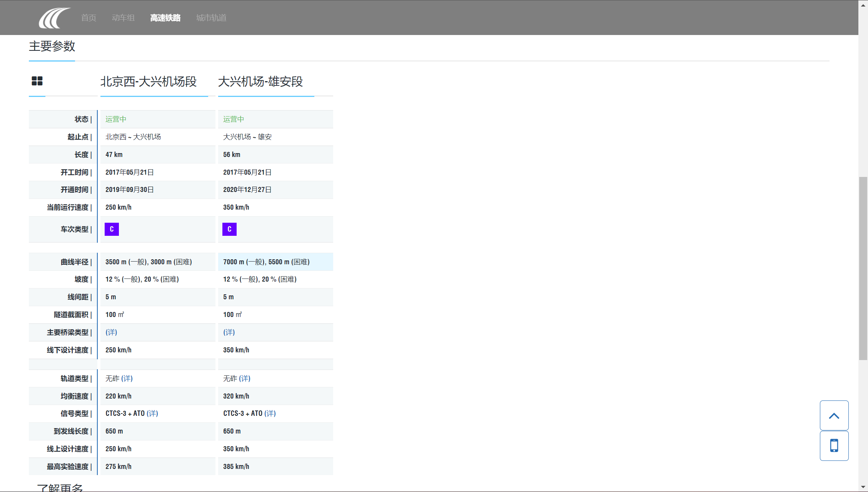Viewport: 868px width, 492px height.
Task: Select the 北京西-大兴机场段 tab heading
Action: 149,82
